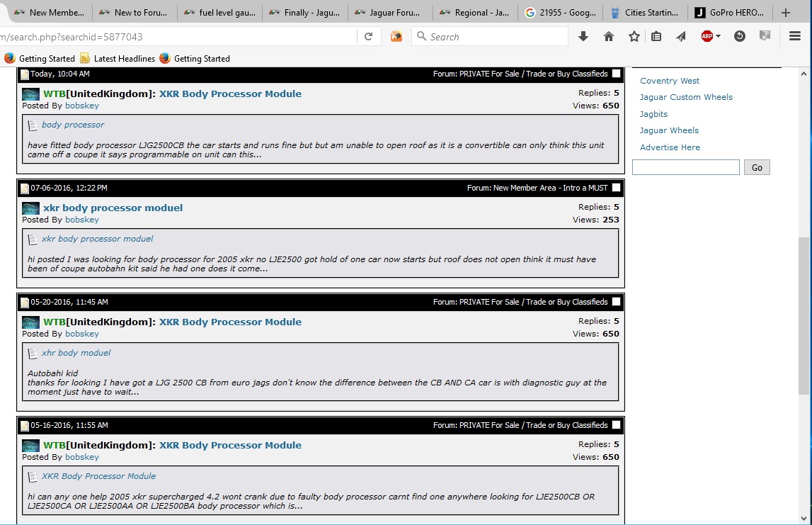
Task: Click the page vertical scrollbar thumb
Action: click(804, 315)
